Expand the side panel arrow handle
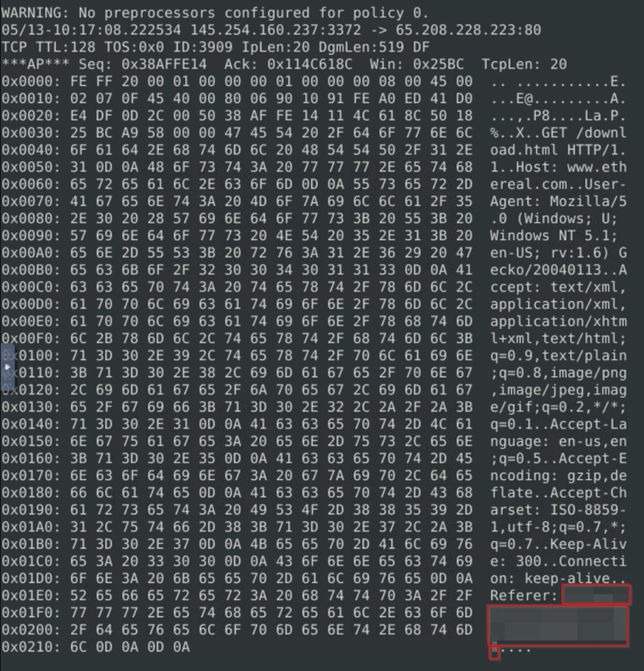Image resolution: width=644 pixels, height=671 pixels. tap(8, 367)
